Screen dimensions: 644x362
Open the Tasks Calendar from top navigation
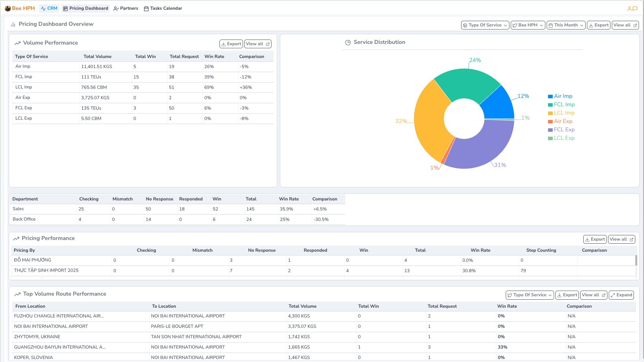[x=163, y=8]
